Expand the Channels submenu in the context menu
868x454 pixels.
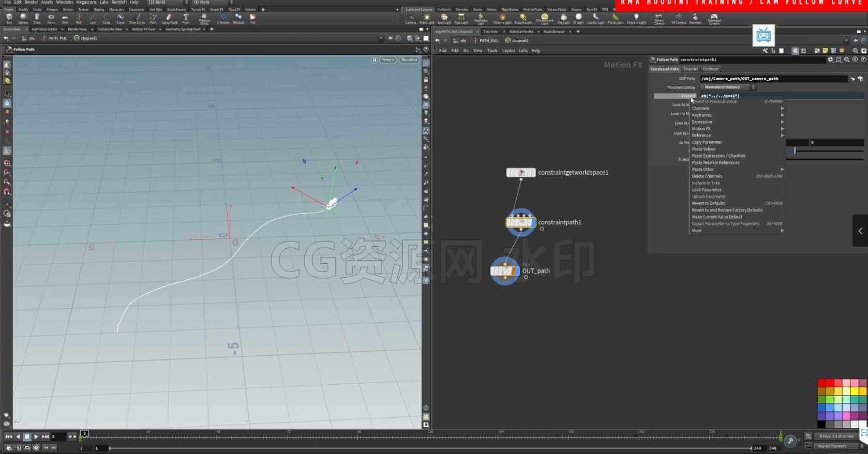click(x=738, y=109)
